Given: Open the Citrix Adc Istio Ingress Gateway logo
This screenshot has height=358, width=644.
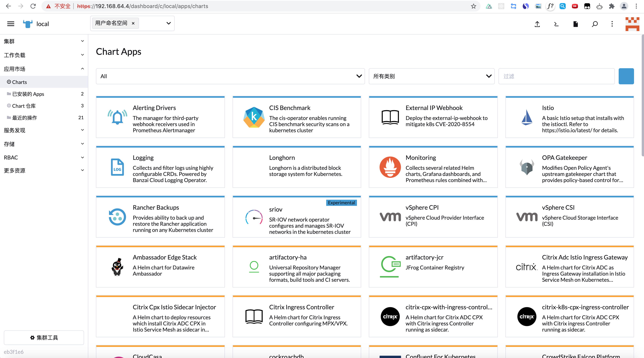Looking at the screenshot, I should (527, 267).
